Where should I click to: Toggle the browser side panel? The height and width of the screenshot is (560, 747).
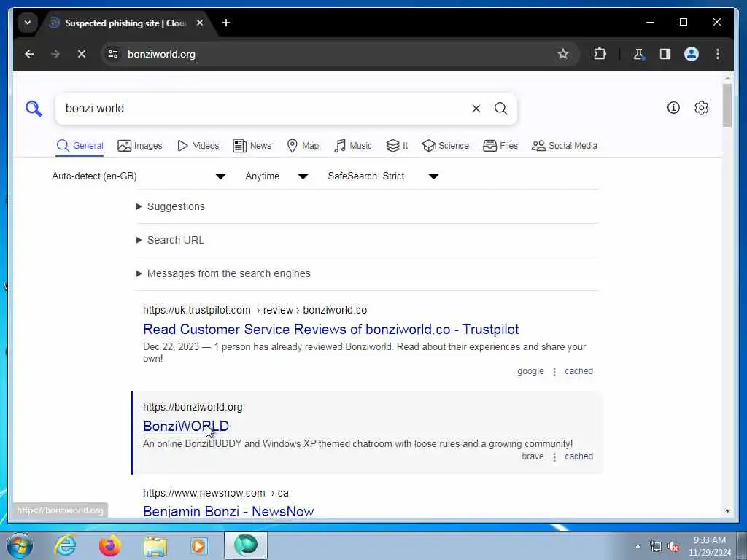tap(665, 54)
